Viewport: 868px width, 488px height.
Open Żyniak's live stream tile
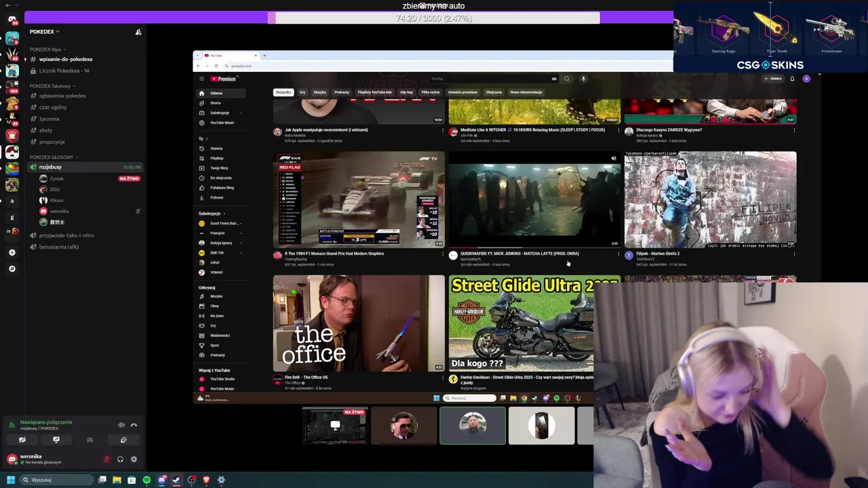point(335,426)
